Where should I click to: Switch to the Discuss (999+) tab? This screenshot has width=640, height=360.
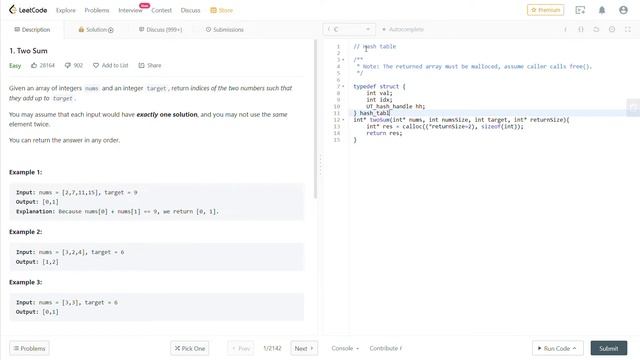(160, 29)
